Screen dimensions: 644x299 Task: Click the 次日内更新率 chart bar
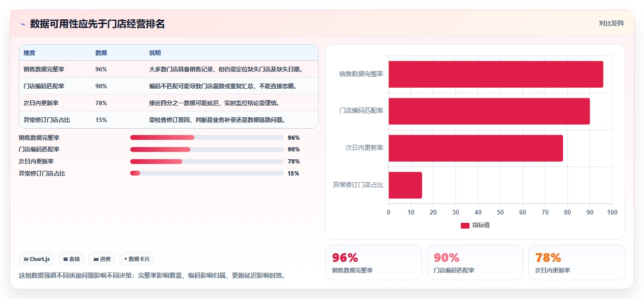[476, 148]
